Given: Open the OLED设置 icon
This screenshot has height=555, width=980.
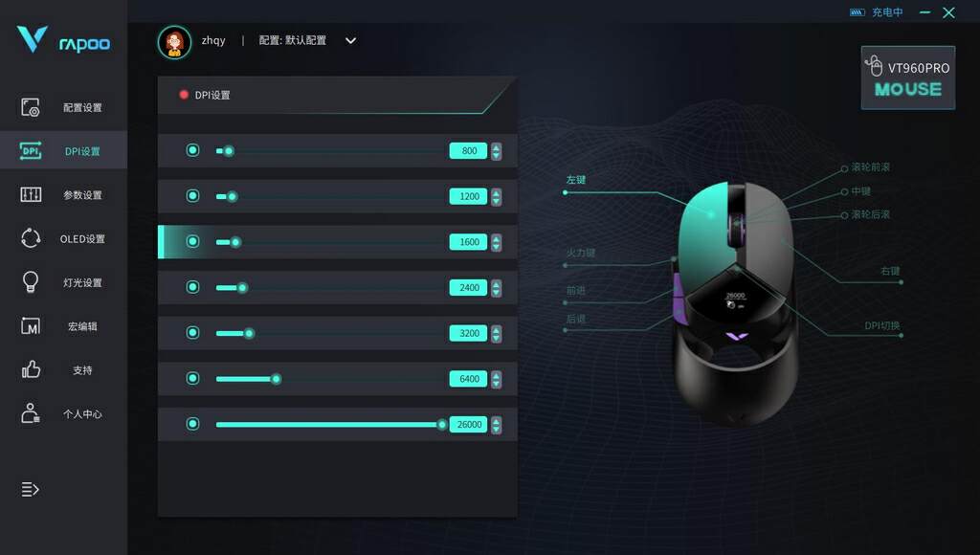Looking at the screenshot, I should pos(30,238).
